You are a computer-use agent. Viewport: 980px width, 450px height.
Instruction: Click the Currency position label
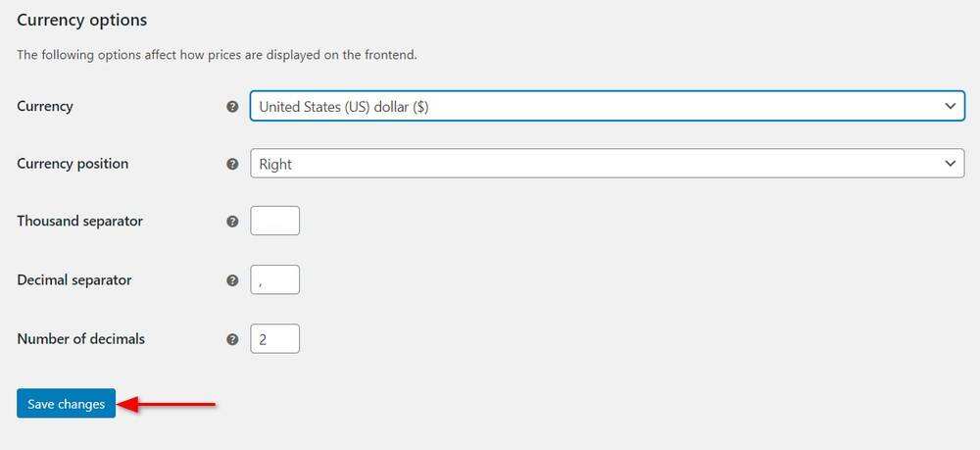73,164
